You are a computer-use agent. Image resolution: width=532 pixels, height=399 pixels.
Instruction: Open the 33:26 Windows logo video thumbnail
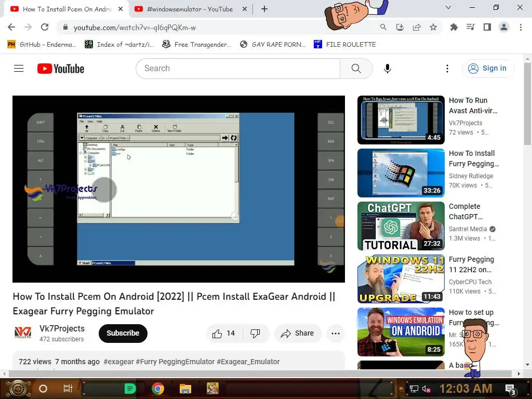[401, 173]
